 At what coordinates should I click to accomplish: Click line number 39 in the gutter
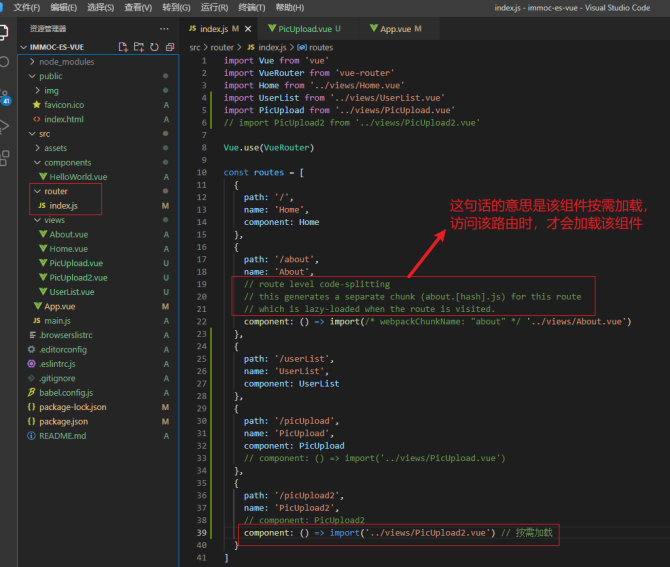pos(201,533)
